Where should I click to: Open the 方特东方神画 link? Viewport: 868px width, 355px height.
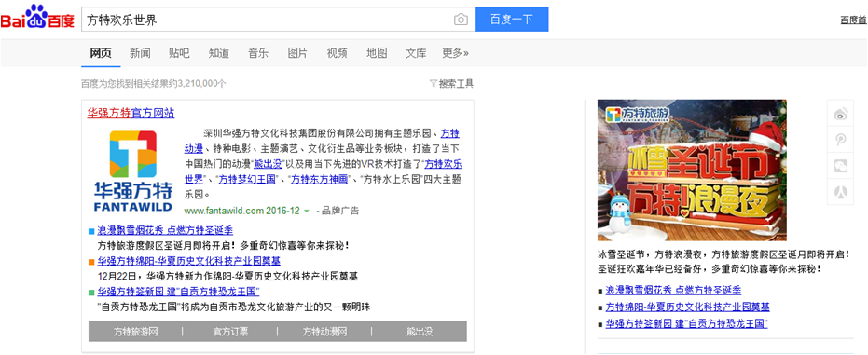(319, 180)
